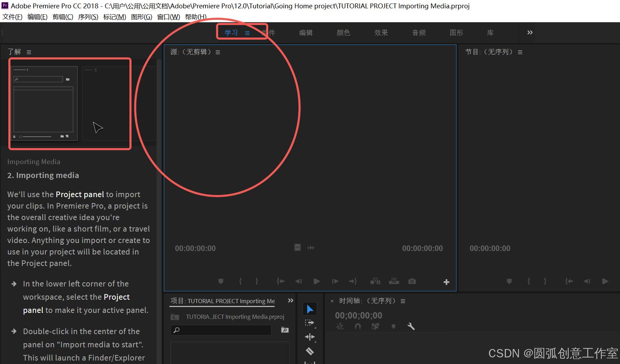Switch to the 颜色 workspace
The width and height of the screenshot is (620, 364).
point(343,33)
